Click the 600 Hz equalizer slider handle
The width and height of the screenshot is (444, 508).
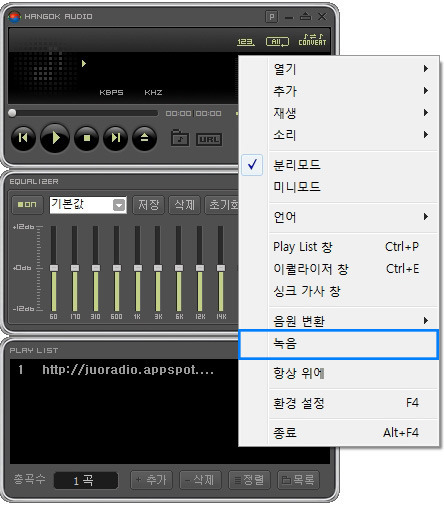(117, 268)
